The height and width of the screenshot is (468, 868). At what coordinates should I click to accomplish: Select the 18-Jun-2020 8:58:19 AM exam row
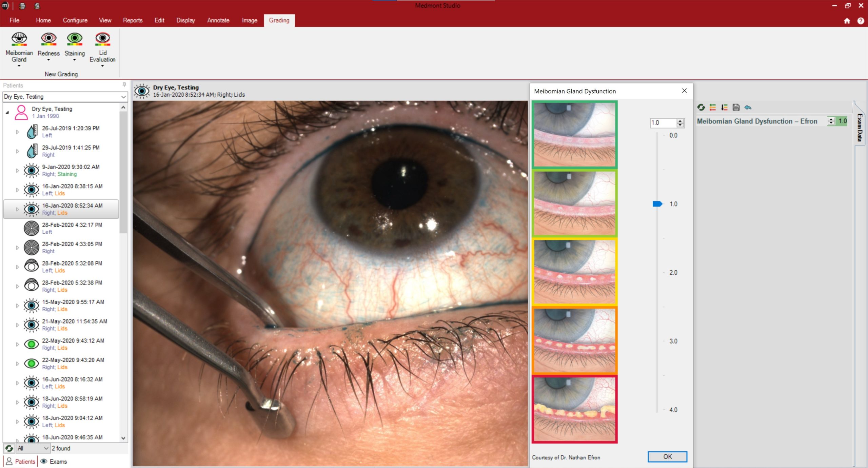(x=71, y=402)
